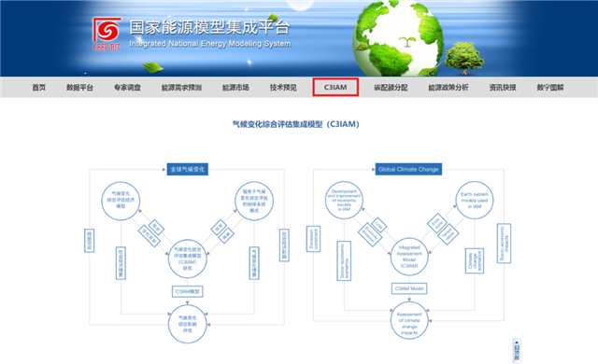Viewport: 598px width, 364px height.
Task: Select the 专家调查 navigation item
Action: tap(127, 88)
